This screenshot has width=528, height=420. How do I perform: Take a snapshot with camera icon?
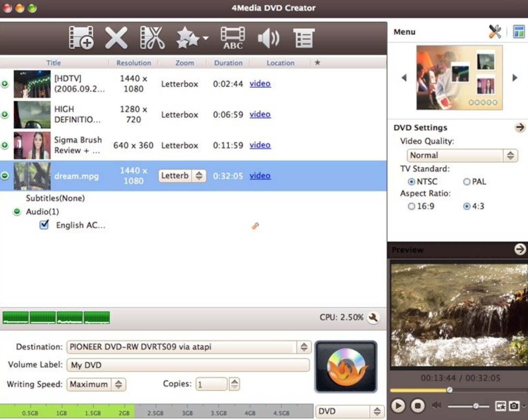(x=514, y=406)
